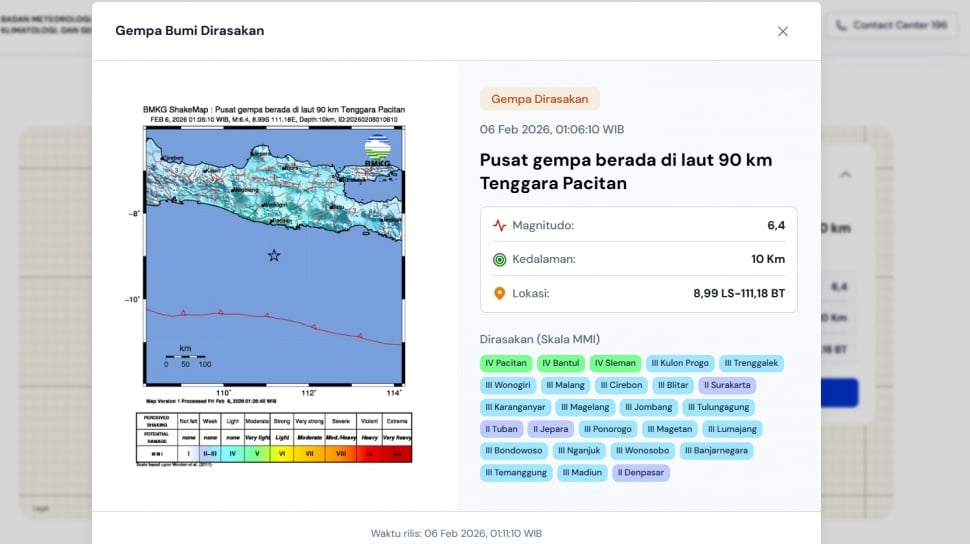The height and width of the screenshot is (544, 970).
Task: Select the IV Bantul intensity tag
Action: [560, 363]
